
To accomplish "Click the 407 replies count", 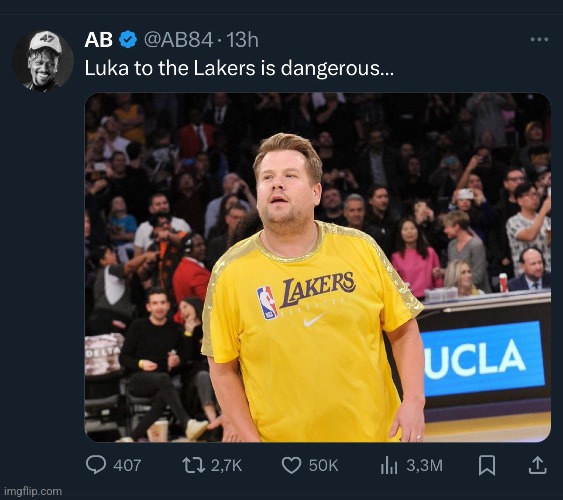I will pos(127,465).
